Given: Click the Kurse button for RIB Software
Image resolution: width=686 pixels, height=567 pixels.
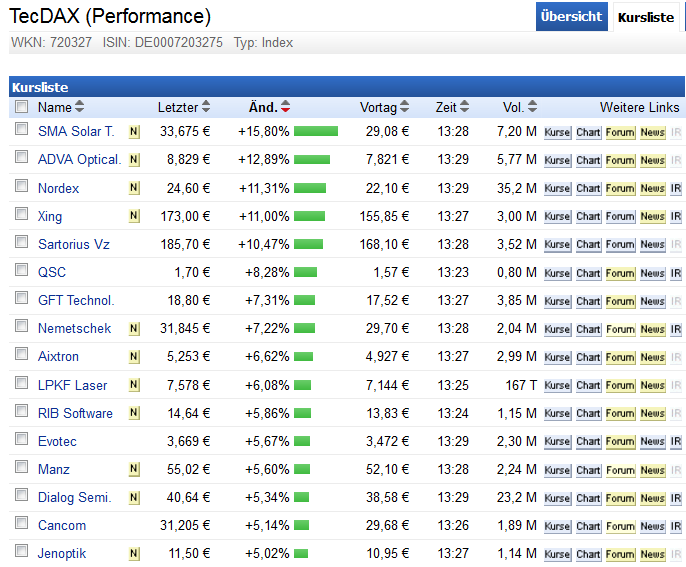Looking at the screenshot, I should [x=557, y=413].
